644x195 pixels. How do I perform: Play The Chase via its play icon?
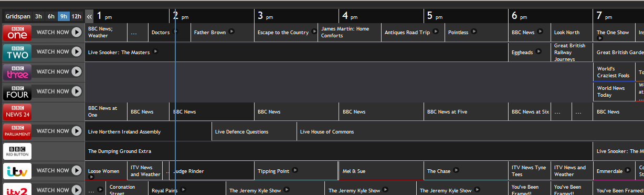(x=456, y=170)
